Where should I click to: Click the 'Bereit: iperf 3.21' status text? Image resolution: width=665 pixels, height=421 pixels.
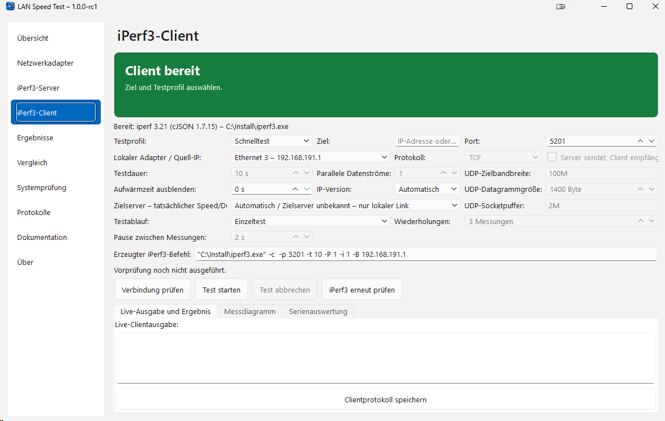(201, 126)
